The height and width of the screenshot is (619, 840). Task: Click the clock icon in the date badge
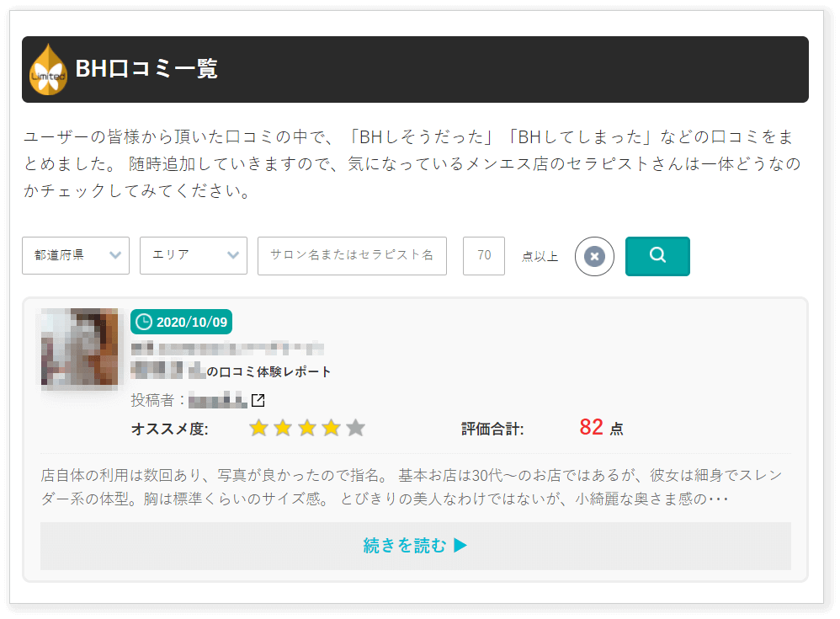tap(144, 322)
